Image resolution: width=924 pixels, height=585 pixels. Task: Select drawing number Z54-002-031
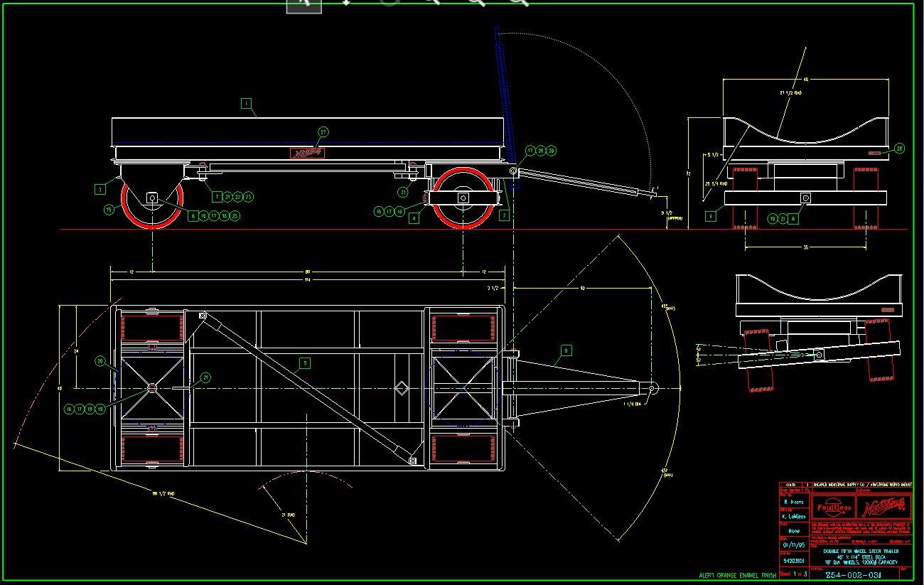point(854,575)
